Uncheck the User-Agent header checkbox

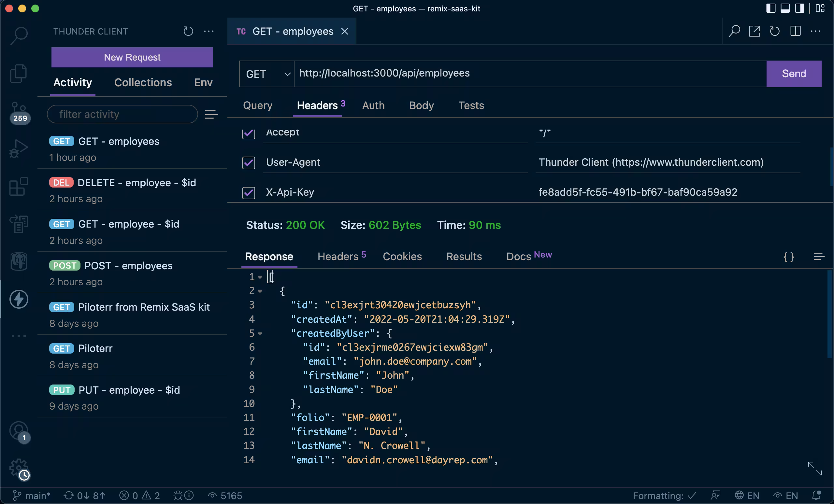coord(249,163)
